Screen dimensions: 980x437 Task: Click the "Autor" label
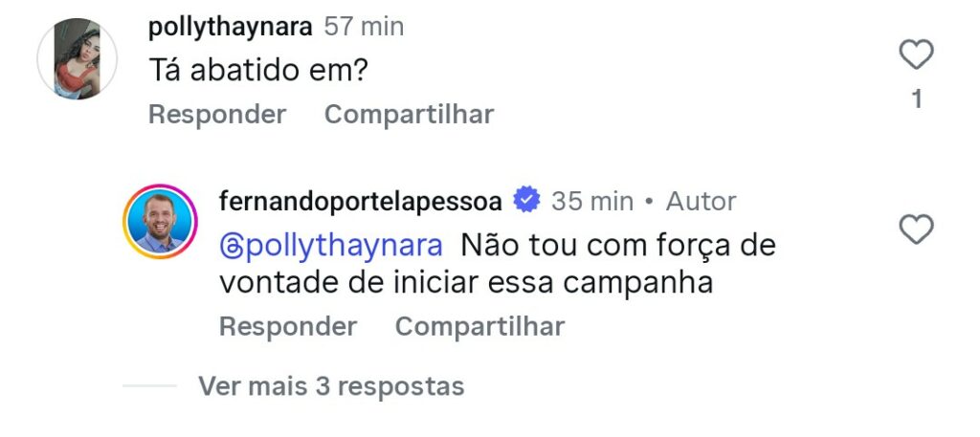[x=701, y=201]
